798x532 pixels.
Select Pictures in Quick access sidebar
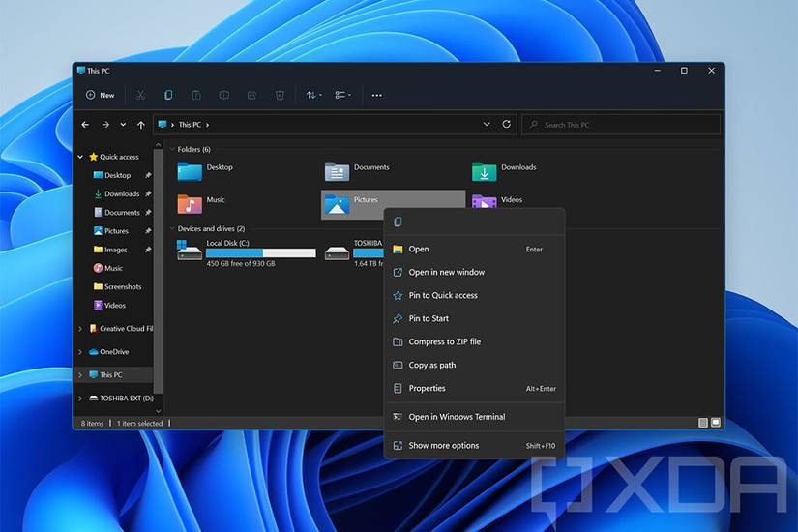[111, 231]
